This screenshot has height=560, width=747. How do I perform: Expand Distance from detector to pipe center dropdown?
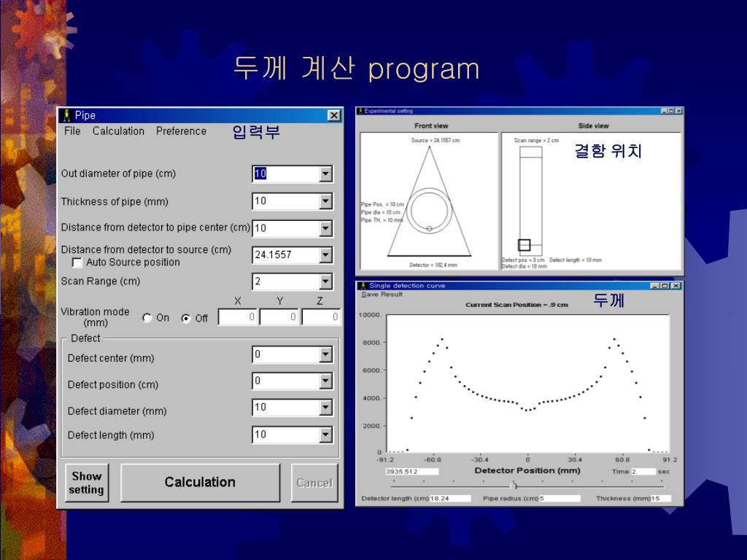coord(325,228)
